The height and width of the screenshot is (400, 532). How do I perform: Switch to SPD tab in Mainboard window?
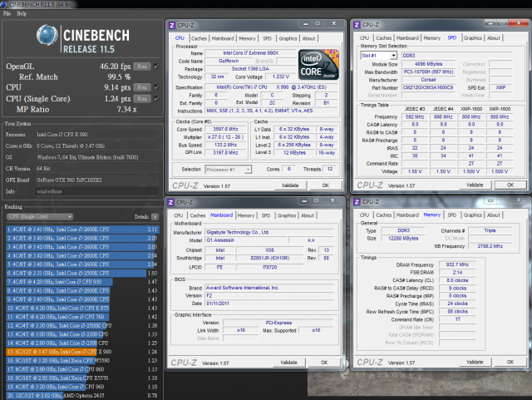pos(266,215)
